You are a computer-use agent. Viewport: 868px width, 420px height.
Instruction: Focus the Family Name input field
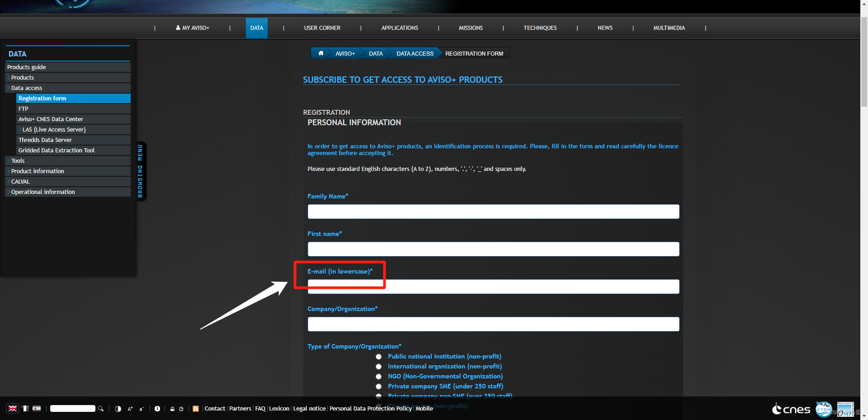click(493, 212)
